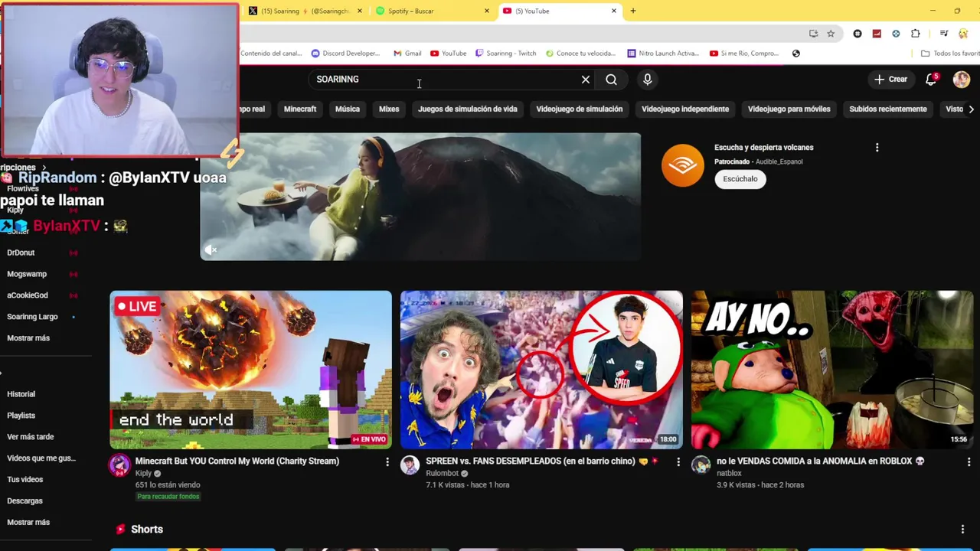980x551 pixels.
Task: Click the black round extension icon
Action: coord(857,34)
